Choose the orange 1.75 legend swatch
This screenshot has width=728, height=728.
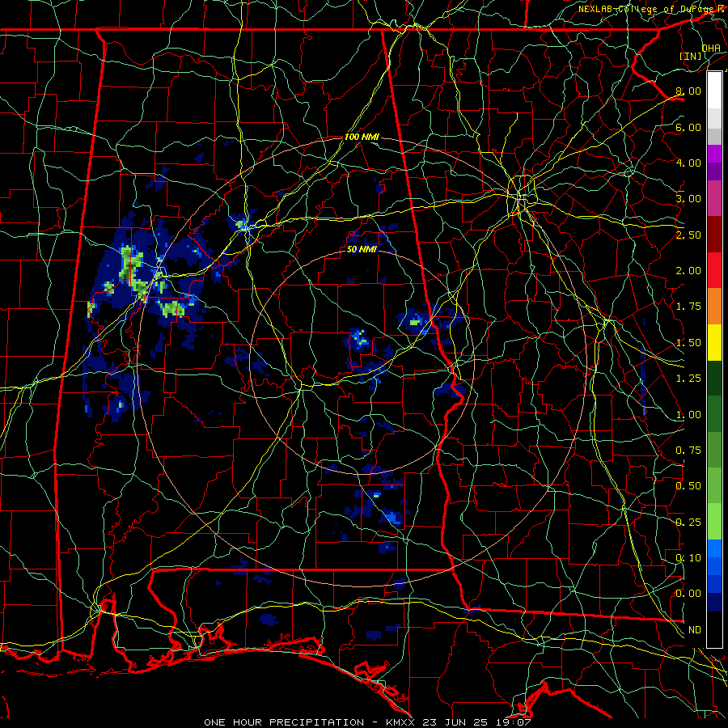(714, 307)
